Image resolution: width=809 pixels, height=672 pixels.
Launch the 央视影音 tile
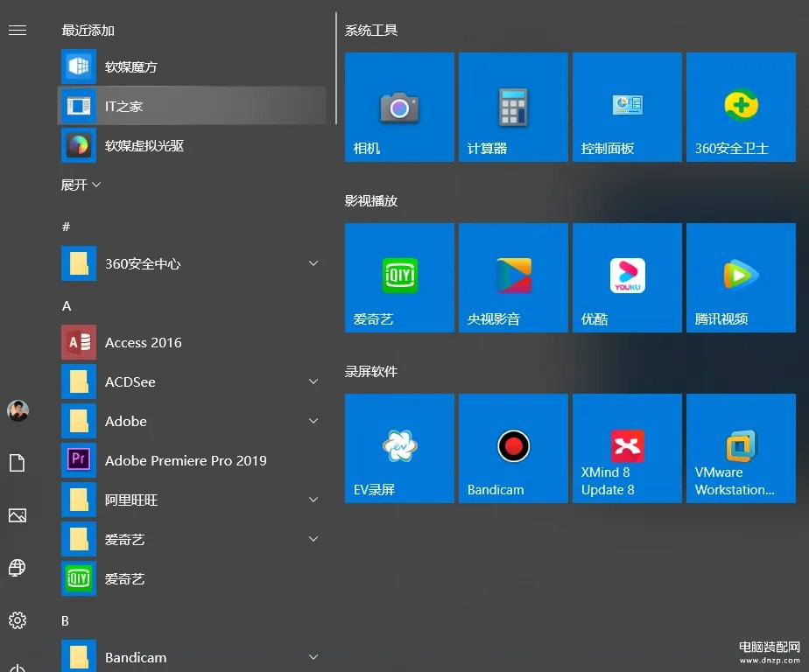click(513, 276)
